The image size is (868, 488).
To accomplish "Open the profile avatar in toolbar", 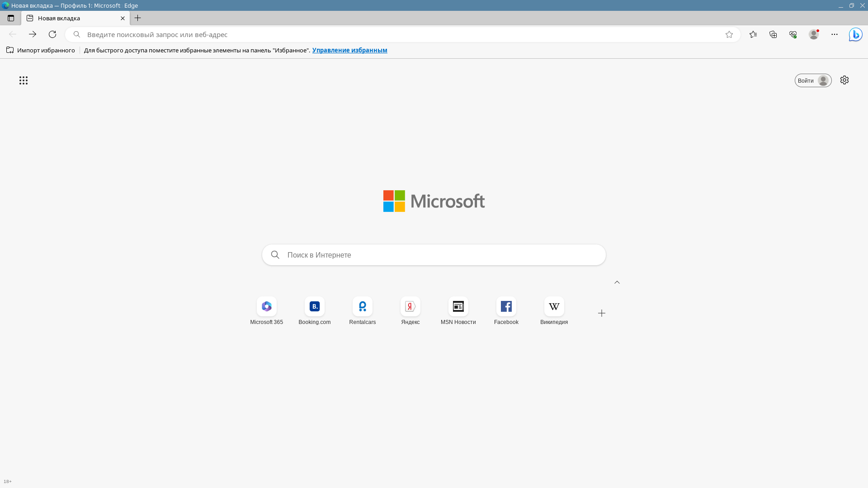I will [x=814, y=34].
